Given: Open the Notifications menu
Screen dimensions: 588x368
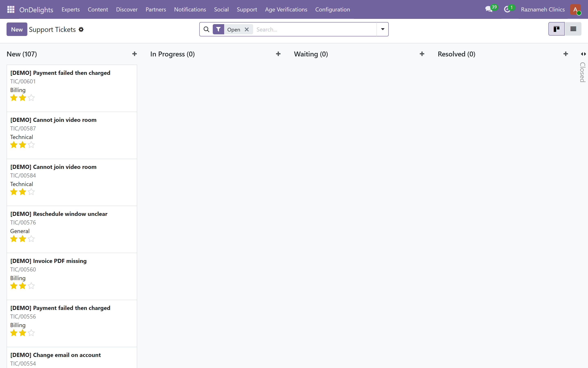Looking at the screenshot, I should 190,9.
